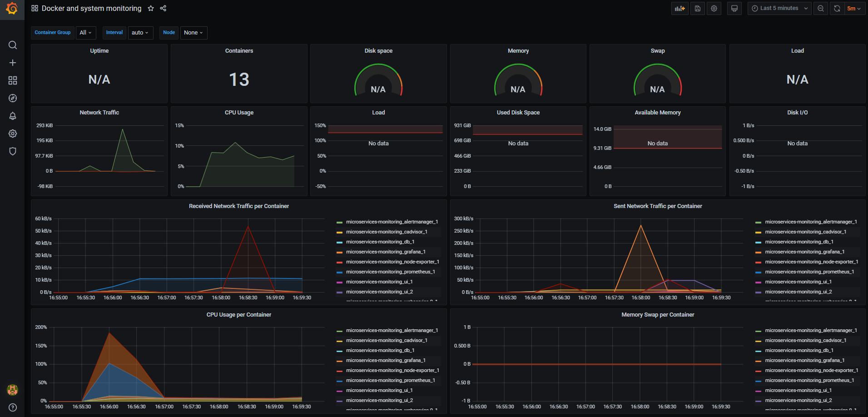The image size is (868, 417).
Task: Open the Server Admin shield icon
Action: point(13,151)
